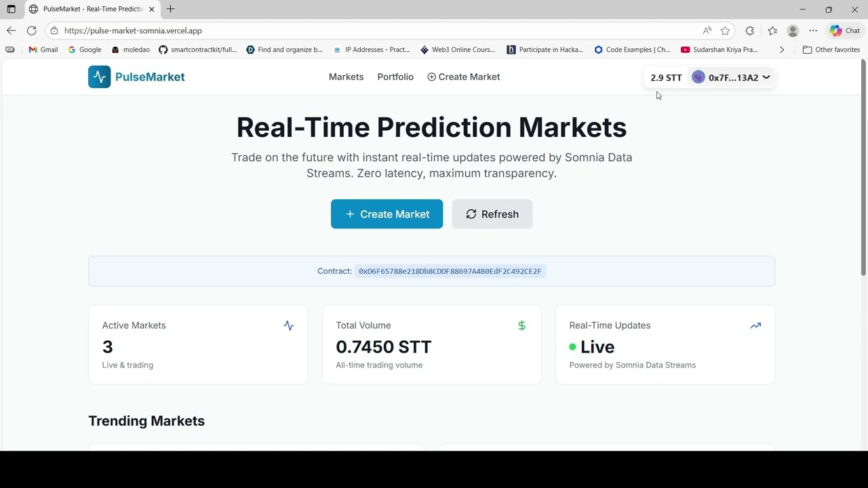Refresh the browser page

32,30
